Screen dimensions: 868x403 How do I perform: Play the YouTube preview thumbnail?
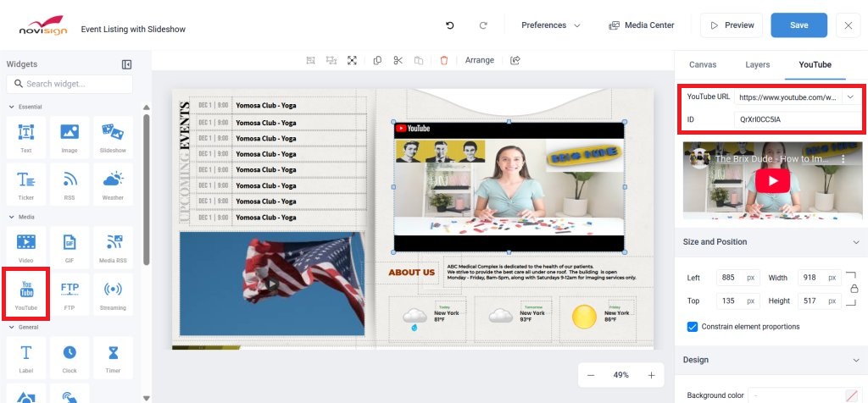pyautogui.click(x=772, y=181)
